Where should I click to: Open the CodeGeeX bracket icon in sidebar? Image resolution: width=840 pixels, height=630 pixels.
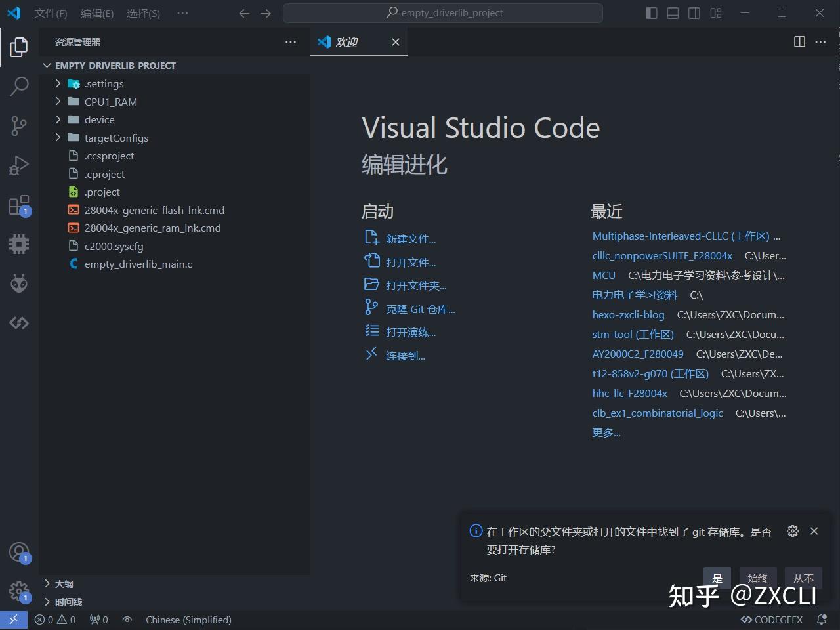tap(18, 322)
